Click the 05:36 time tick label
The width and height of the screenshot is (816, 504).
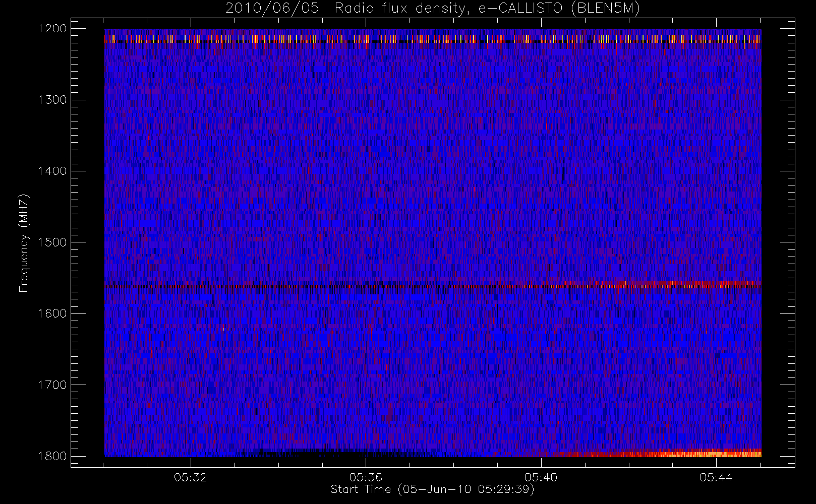coord(366,477)
